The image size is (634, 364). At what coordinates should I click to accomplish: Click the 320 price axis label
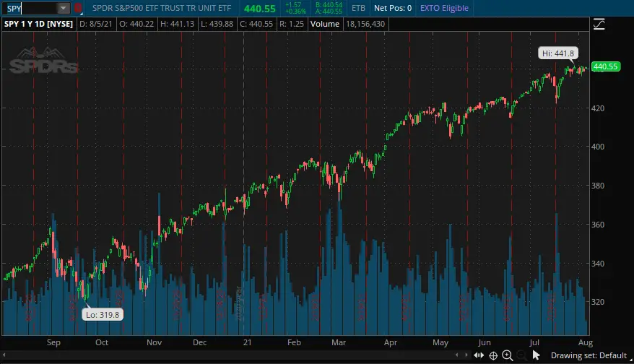[598, 302]
